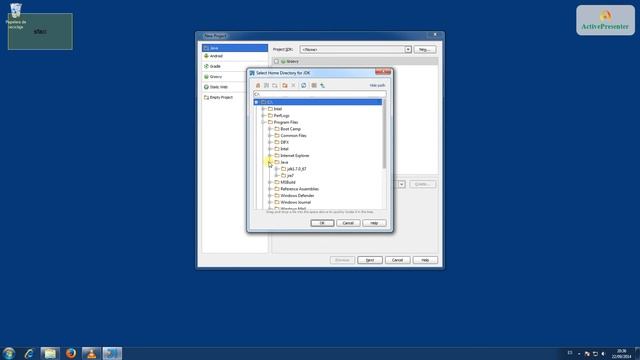Click the network icon in system tray
This screenshot has height=360, width=640.
coord(595,353)
